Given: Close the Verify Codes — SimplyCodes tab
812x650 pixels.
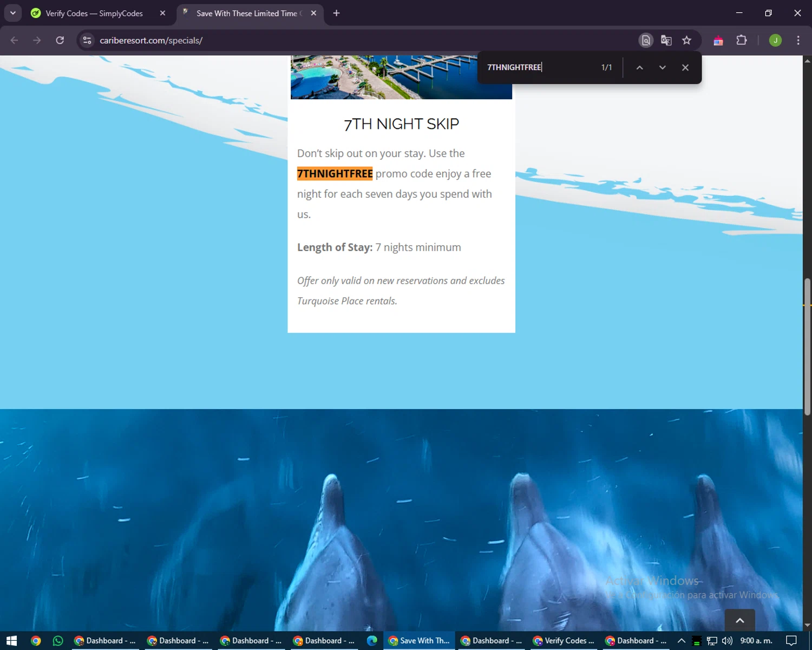Looking at the screenshot, I should [162, 13].
